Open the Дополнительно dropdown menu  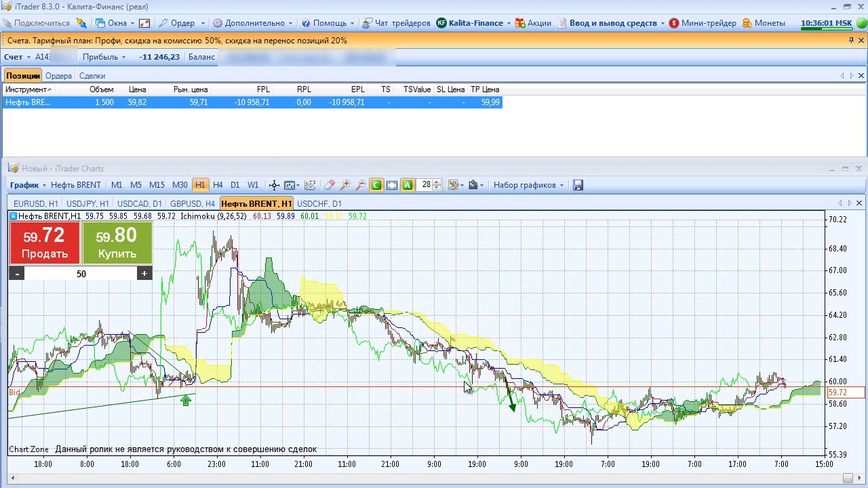click(253, 23)
